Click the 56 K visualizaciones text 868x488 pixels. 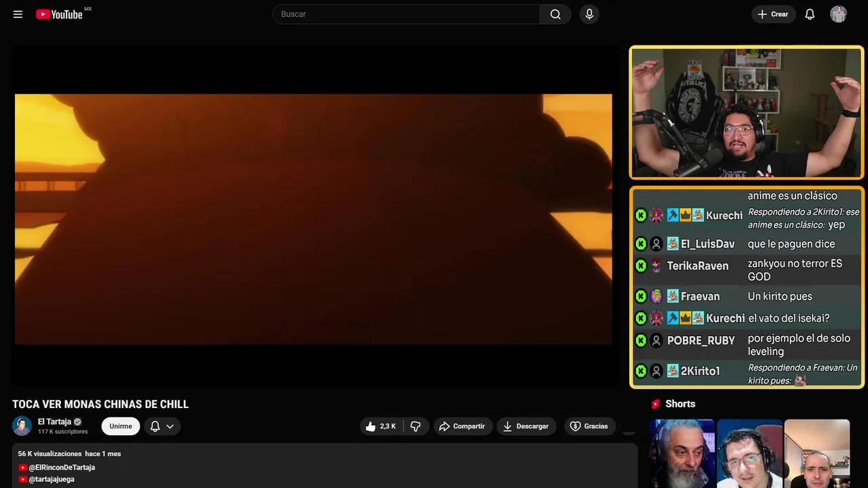pyautogui.click(x=50, y=453)
